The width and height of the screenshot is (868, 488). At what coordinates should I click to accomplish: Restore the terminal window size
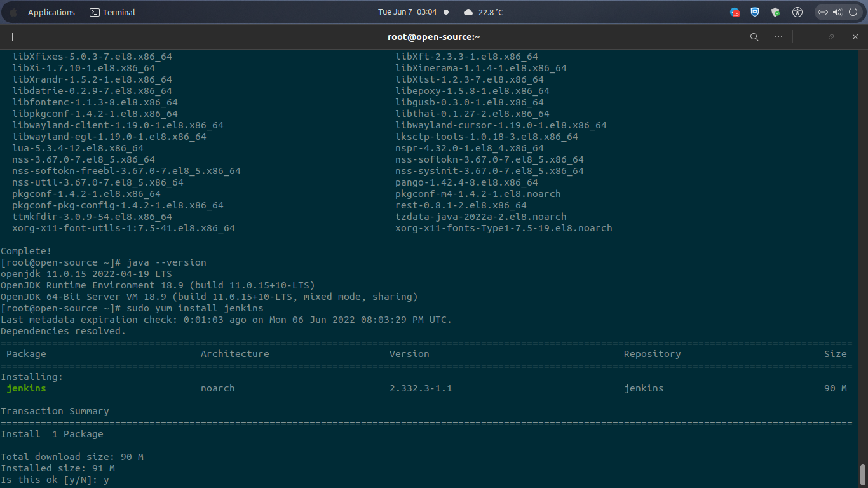point(831,37)
